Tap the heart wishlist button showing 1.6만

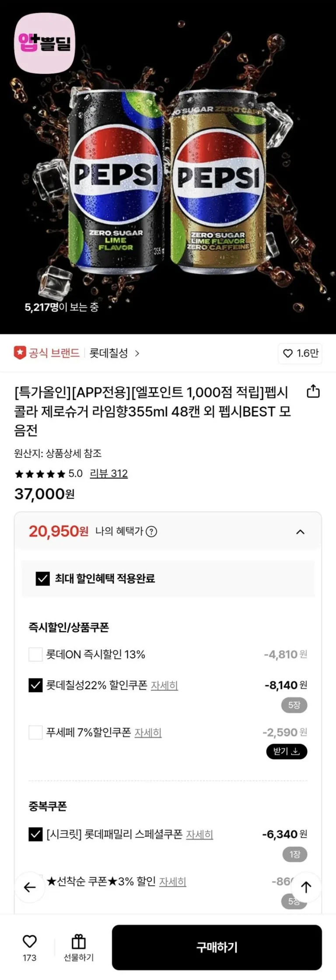300,353
